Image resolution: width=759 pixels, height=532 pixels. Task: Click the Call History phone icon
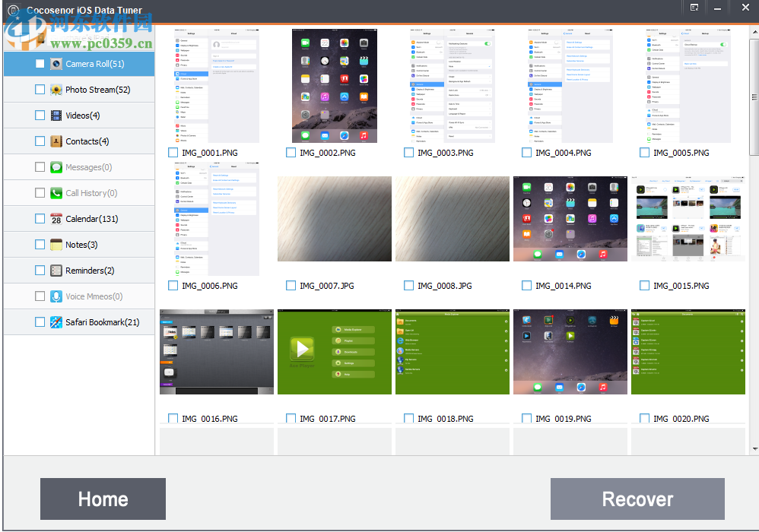(x=56, y=193)
